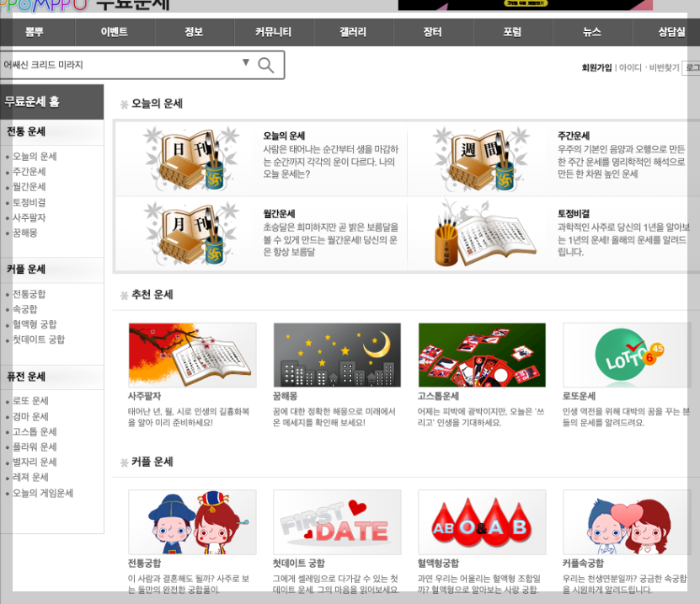Click the PPOMPPU logo
The height and width of the screenshot is (604, 700).
coord(45,5)
